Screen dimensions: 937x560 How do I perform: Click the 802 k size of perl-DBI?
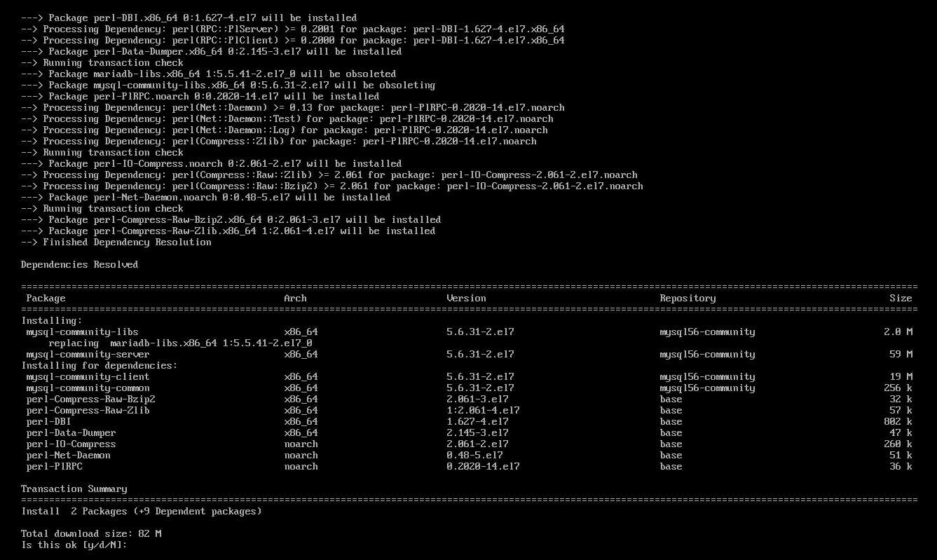click(x=898, y=421)
